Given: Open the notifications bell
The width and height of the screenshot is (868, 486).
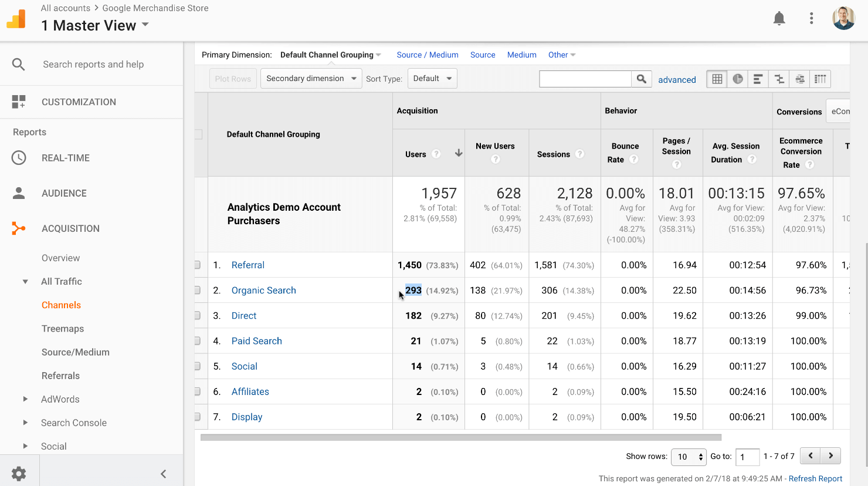Looking at the screenshot, I should [779, 19].
